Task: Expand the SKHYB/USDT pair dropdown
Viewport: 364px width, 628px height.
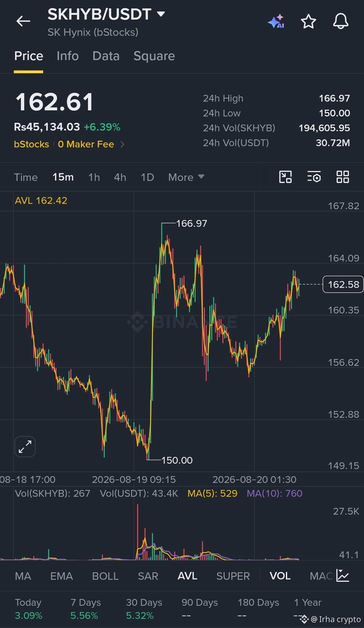Action: (161, 14)
